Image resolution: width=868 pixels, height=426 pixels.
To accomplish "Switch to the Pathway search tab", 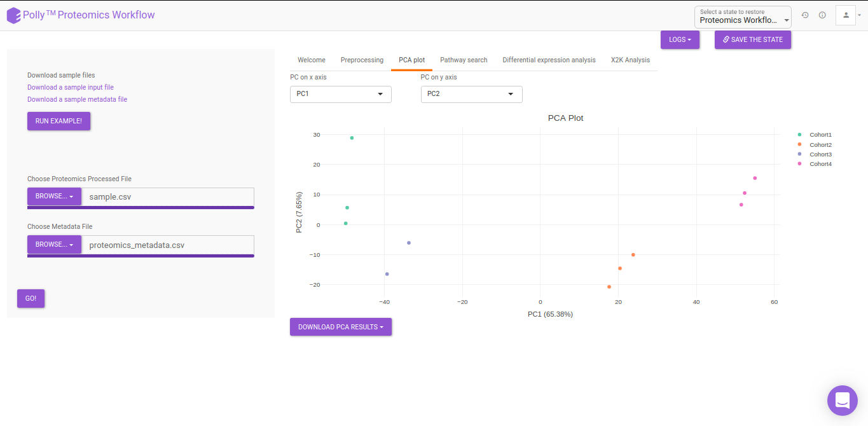I will (x=464, y=60).
